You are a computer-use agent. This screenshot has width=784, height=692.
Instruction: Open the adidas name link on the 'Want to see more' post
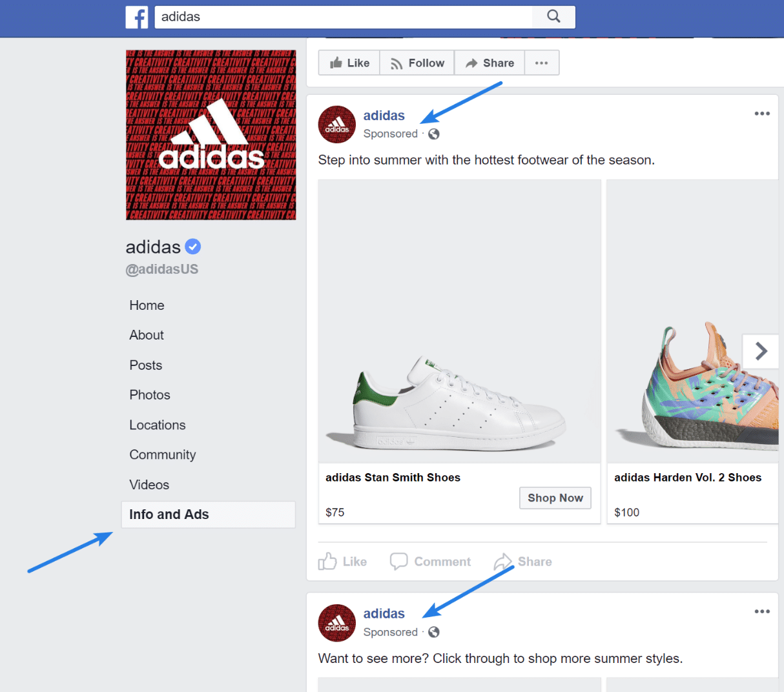pyautogui.click(x=384, y=614)
